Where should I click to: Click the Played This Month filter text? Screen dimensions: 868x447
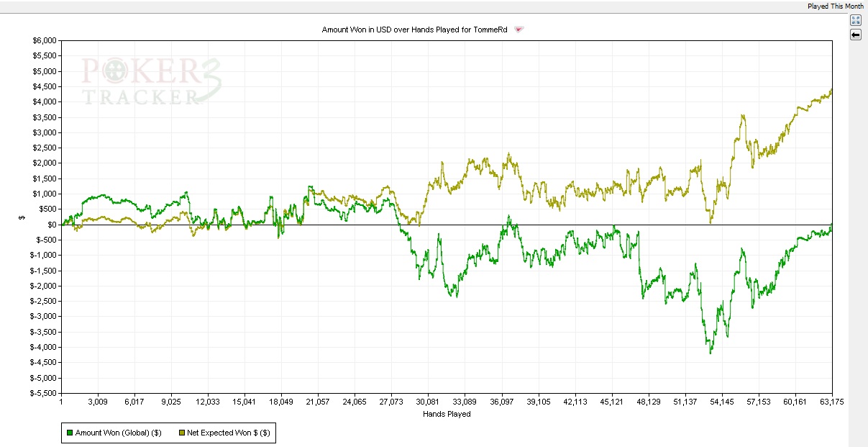[835, 6]
